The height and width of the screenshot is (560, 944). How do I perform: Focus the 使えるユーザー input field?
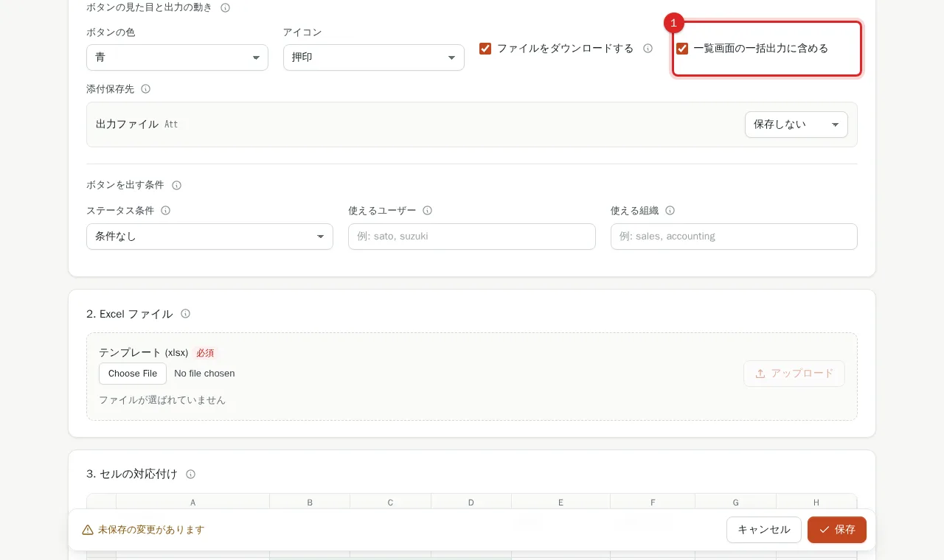click(472, 237)
